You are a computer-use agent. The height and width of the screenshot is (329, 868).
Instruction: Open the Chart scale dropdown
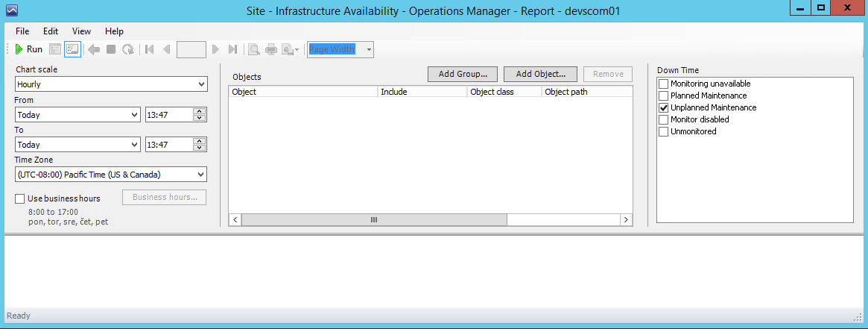[110, 85]
